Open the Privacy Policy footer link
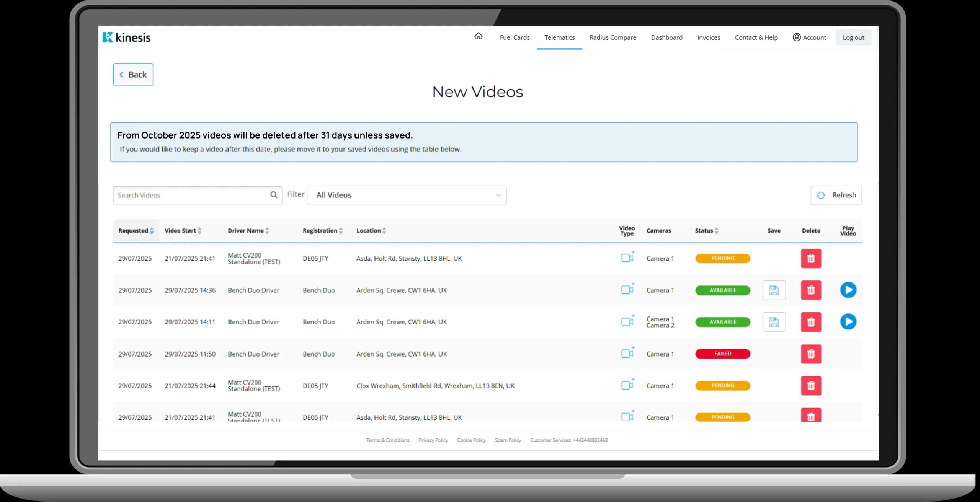980x502 pixels. click(433, 440)
